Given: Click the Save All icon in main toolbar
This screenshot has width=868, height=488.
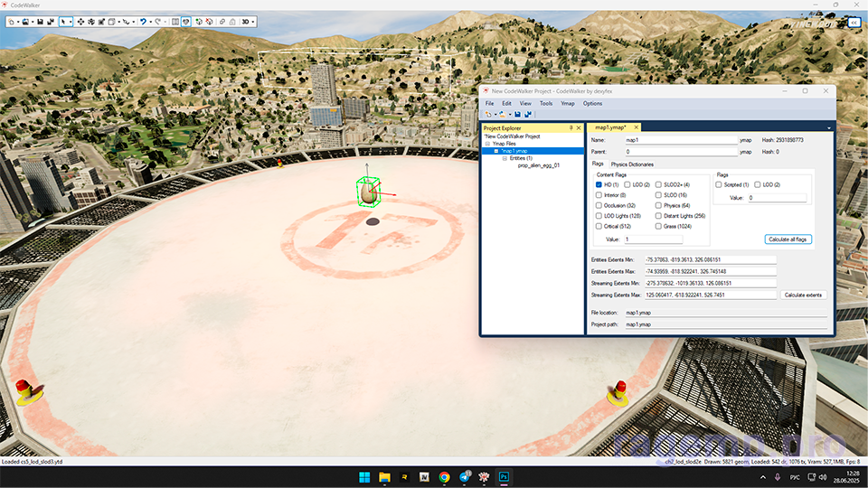Looking at the screenshot, I should tap(51, 22).
